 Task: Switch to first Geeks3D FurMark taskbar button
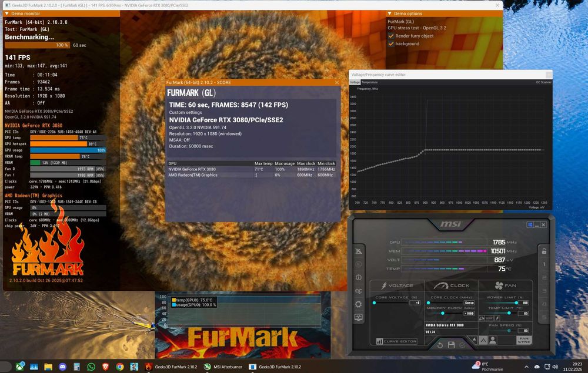[171, 367]
